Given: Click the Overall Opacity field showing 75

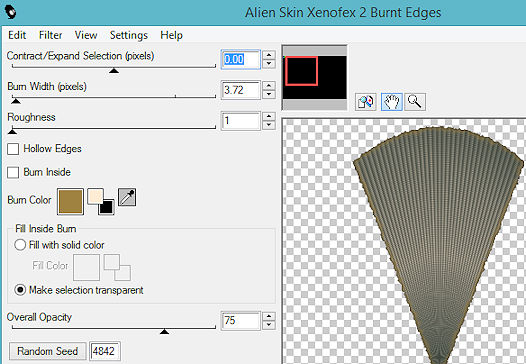Looking at the screenshot, I should pyautogui.click(x=241, y=320).
